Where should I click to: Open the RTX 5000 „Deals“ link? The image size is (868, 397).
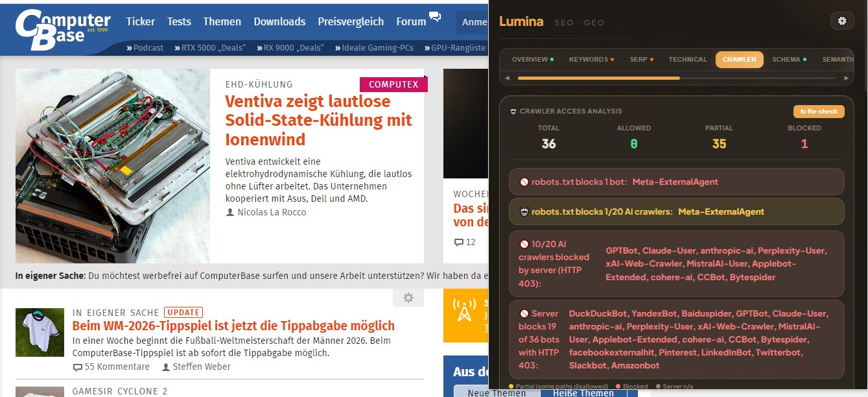click(x=209, y=47)
